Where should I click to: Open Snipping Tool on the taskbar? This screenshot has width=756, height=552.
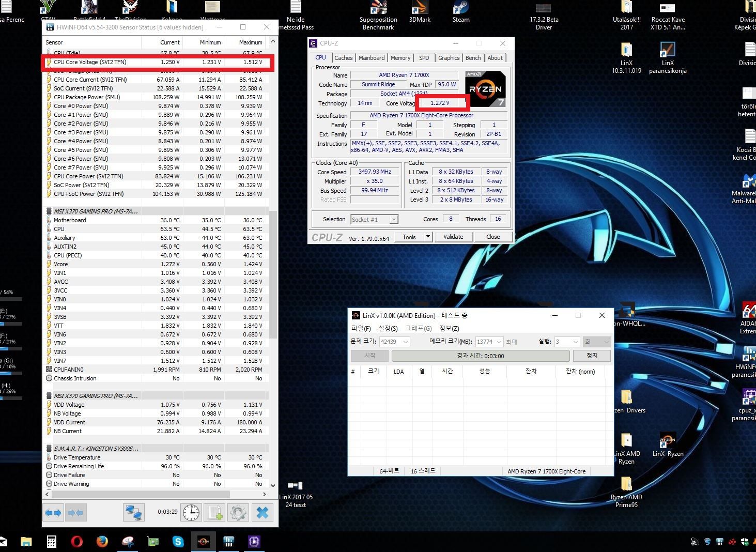(127, 542)
